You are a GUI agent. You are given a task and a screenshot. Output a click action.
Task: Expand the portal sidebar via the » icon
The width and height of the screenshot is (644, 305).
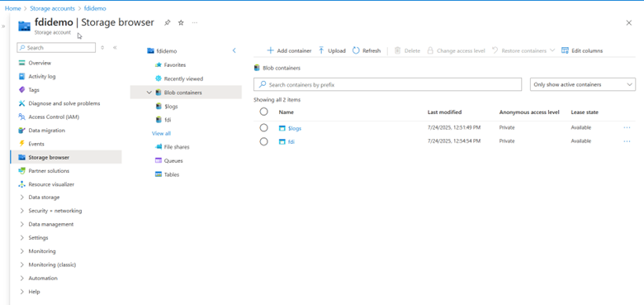point(3,26)
